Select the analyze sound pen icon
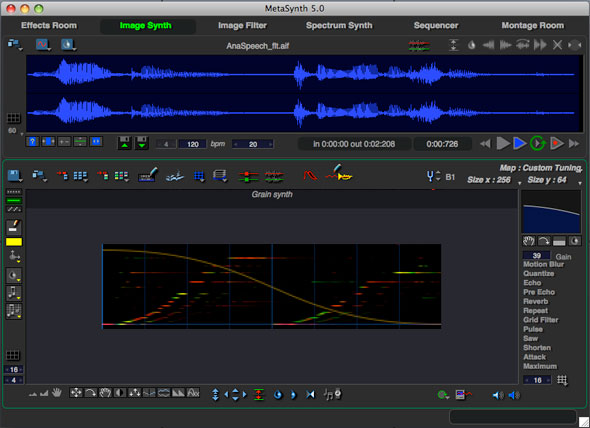The height and width of the screenshot is (428, 590). [x=148, y=175]
